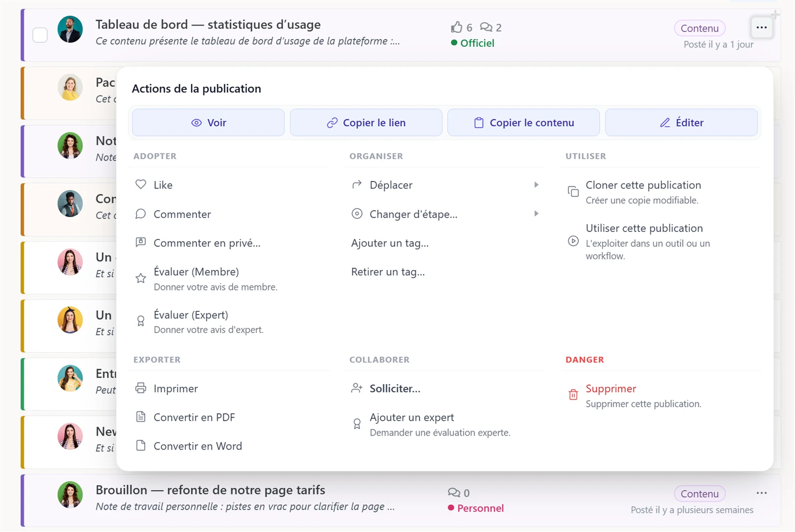795x532 pixels.
Task: Click the Personnel status label
Action: tap(476, 508)
